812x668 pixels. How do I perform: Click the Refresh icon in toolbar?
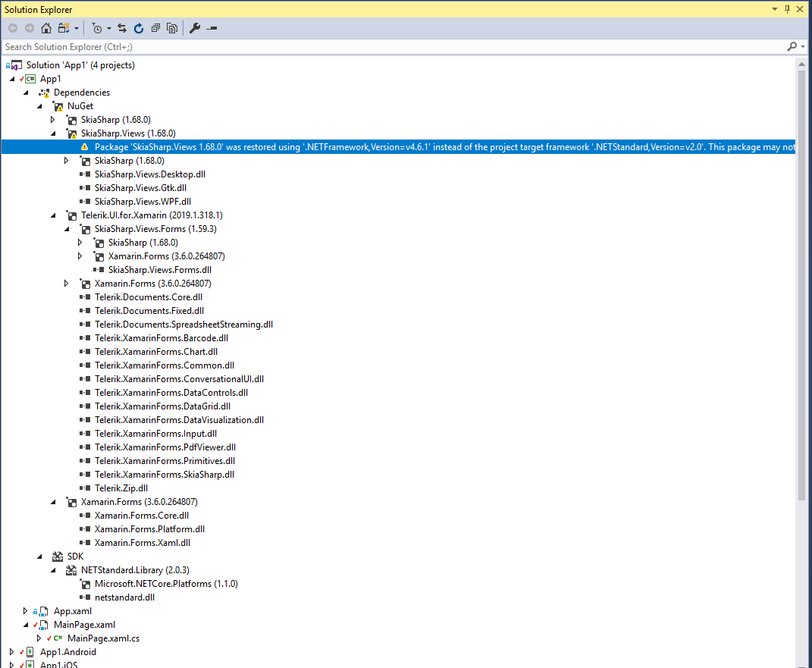click(138, 29)
